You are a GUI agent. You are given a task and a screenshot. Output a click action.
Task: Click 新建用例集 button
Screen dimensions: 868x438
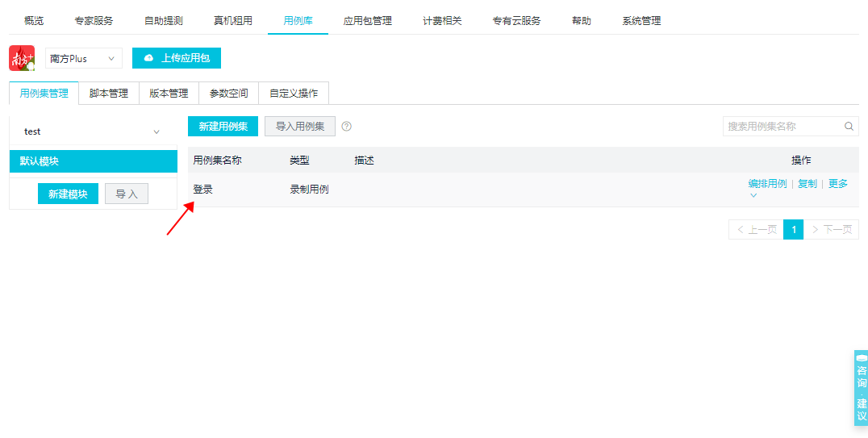pos(223,127)
